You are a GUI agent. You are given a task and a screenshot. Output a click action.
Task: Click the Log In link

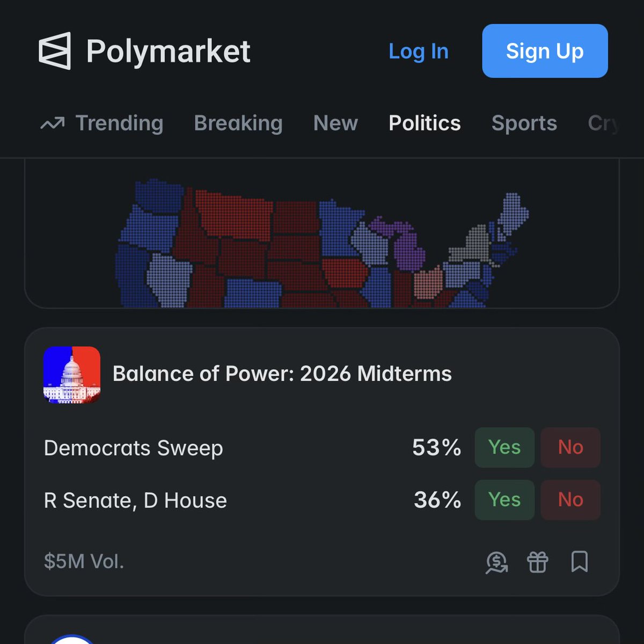pos(419,52)
